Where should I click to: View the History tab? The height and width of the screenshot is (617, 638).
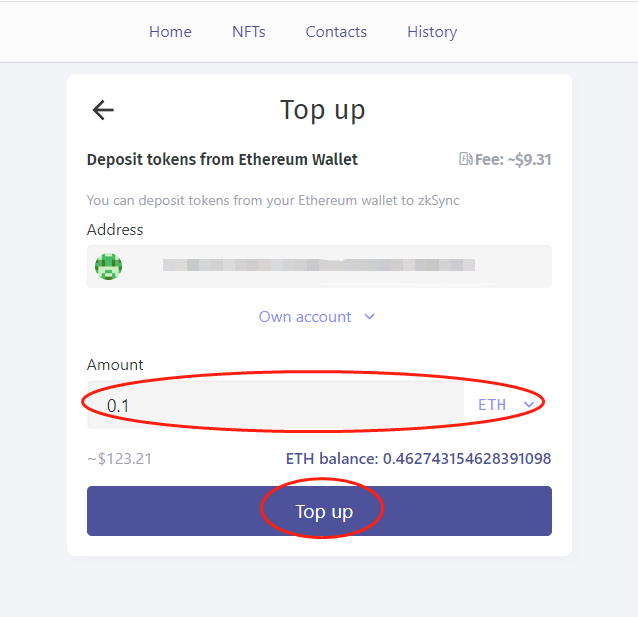point(432,32)
